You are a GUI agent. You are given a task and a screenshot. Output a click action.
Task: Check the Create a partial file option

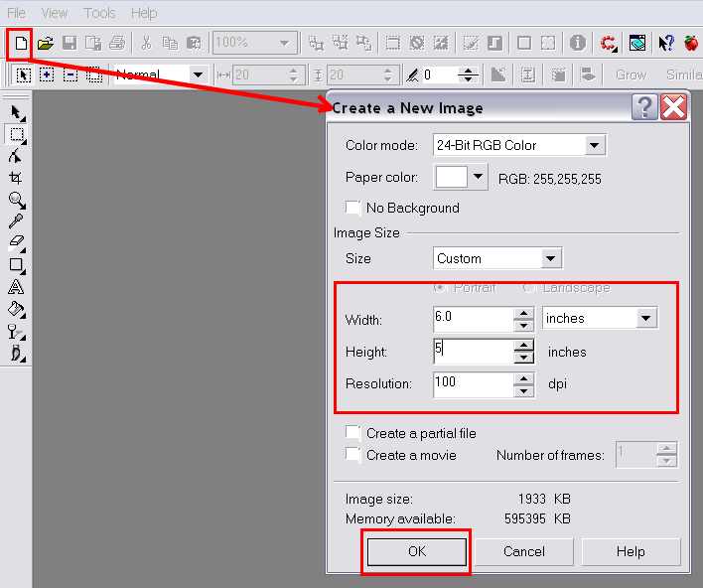click(352, 433)
